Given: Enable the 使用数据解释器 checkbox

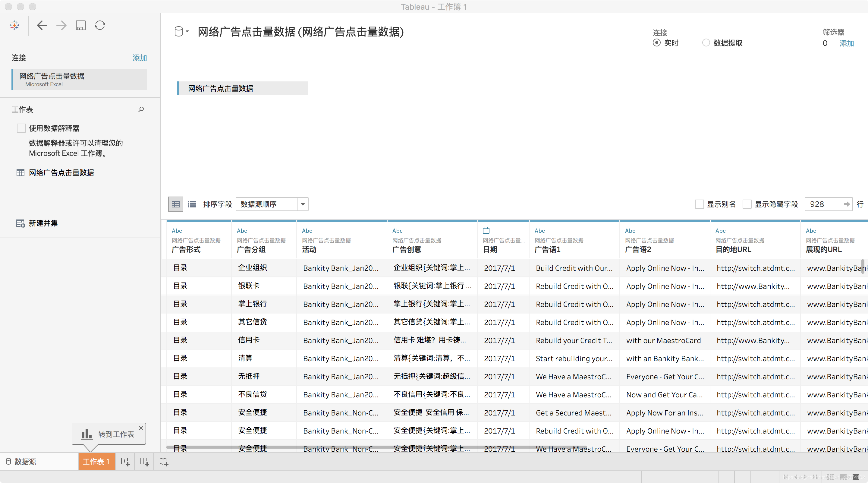Looking at the screenshot, I should pyautogui.click(x=21, y=128).
